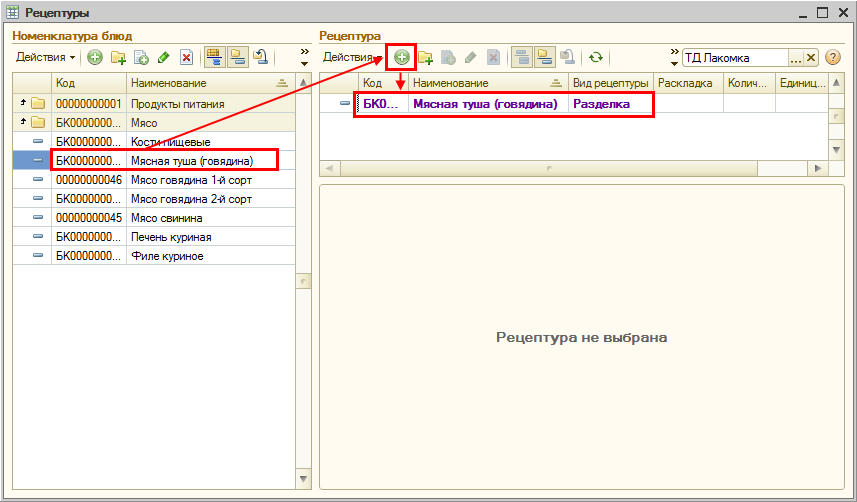The image size is (857, 502).
Task: Expand the Продукты питания folder
Action: pos(22,103)
